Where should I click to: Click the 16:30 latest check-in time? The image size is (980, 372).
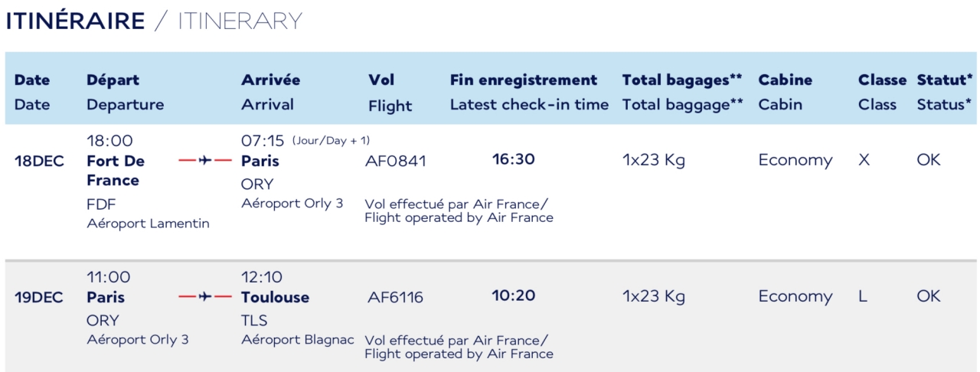tap(513, 159)
